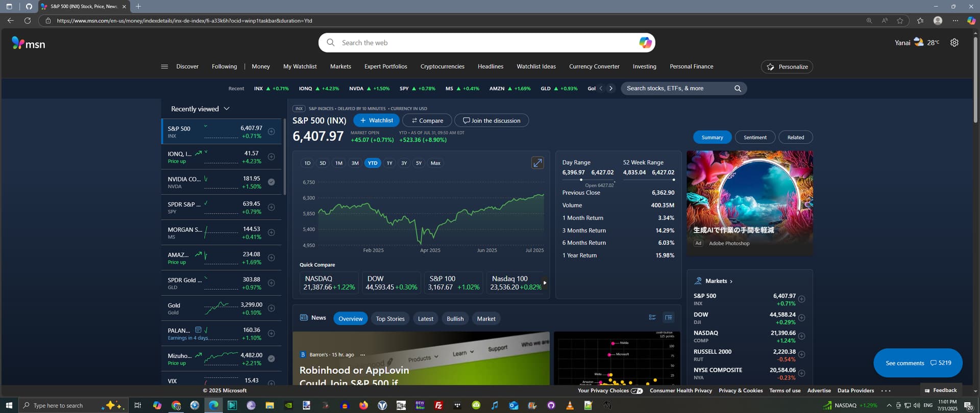Remove NVIDIA from watchlist (checkmark)
980x413 pixels.
[x=272, y=182]
